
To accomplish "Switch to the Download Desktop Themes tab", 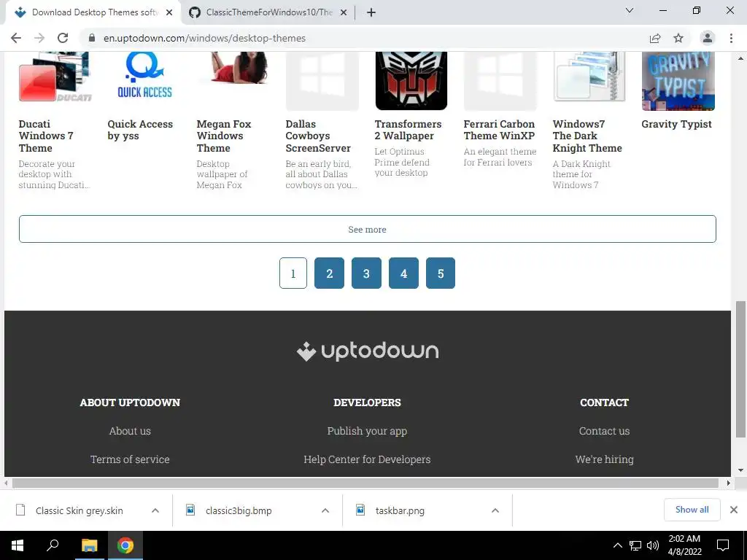I will (94, 12).
